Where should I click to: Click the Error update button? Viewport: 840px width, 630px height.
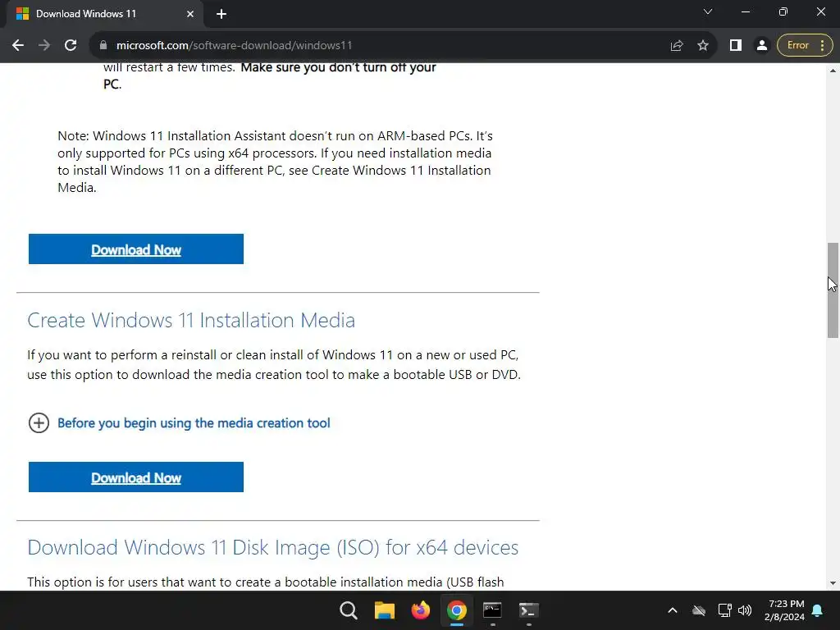[x=797, y=46]
